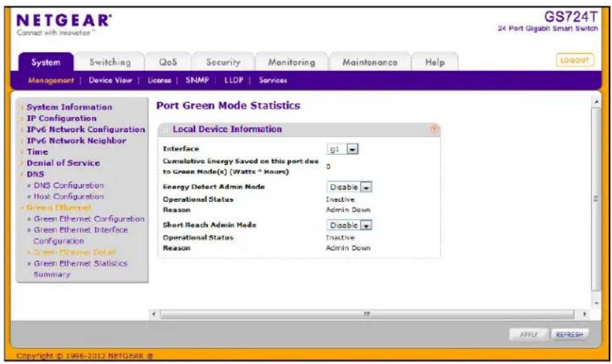Image resolution: width=612 pixels, height=364 pixels.
Task: Open the Interface g1 dropdown
Action: coord(352,149)
